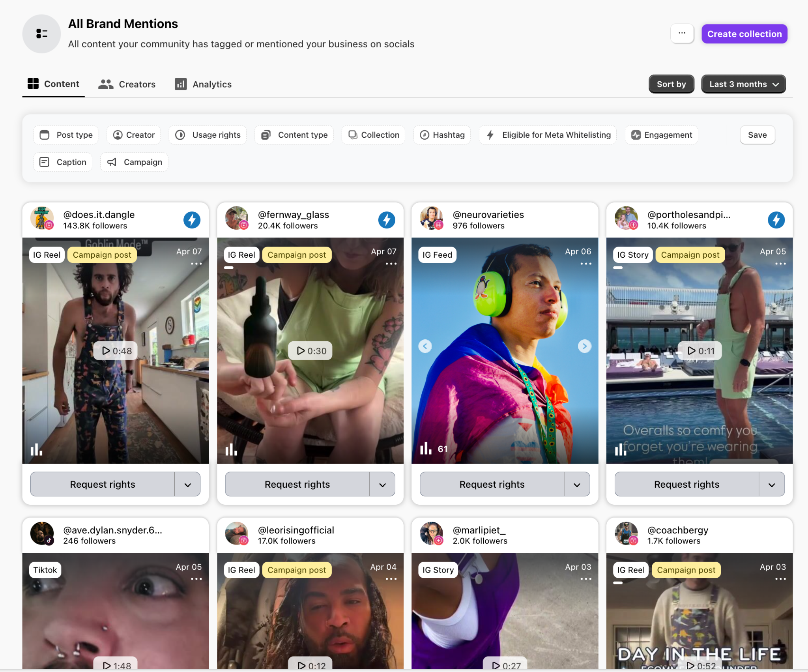
Task: Toggle the Usage rights filter
Action: click(208, 135)
